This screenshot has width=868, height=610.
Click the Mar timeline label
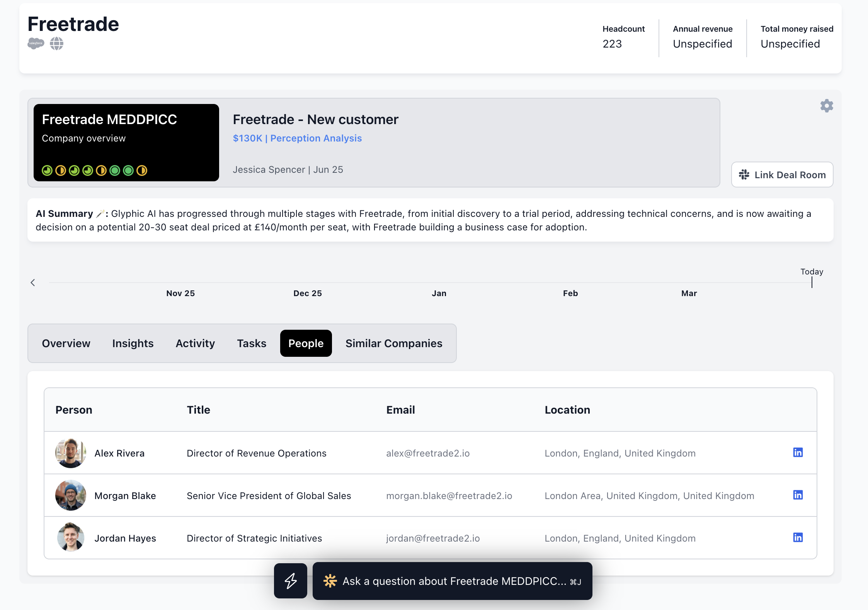689,293
